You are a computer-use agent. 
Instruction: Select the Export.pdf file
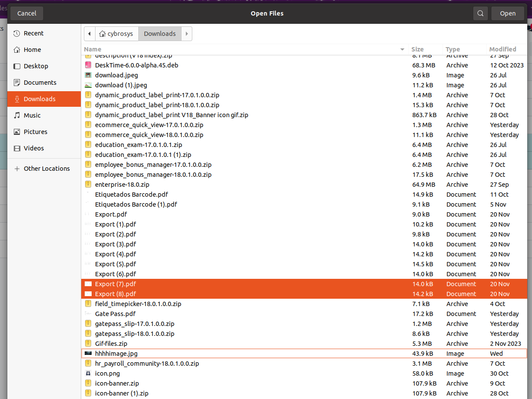[x=111, y=214]
